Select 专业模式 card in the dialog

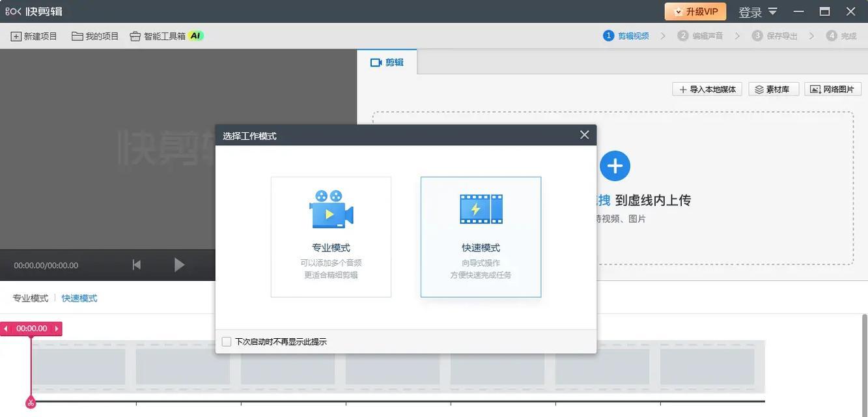[331, 237]
